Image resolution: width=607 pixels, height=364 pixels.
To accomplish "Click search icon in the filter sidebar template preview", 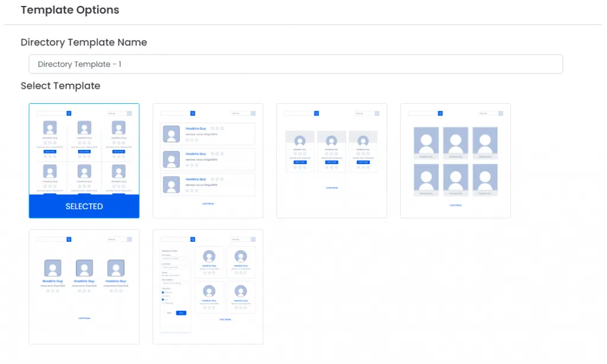I will pyautogui.click(x=193, y=240).
